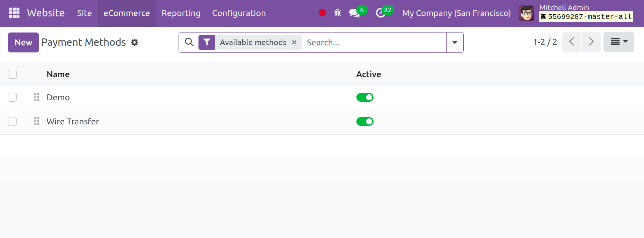The height and width of the screenshot is (238, 644).
Task: Go to previous page arrow
Action: 572,42
